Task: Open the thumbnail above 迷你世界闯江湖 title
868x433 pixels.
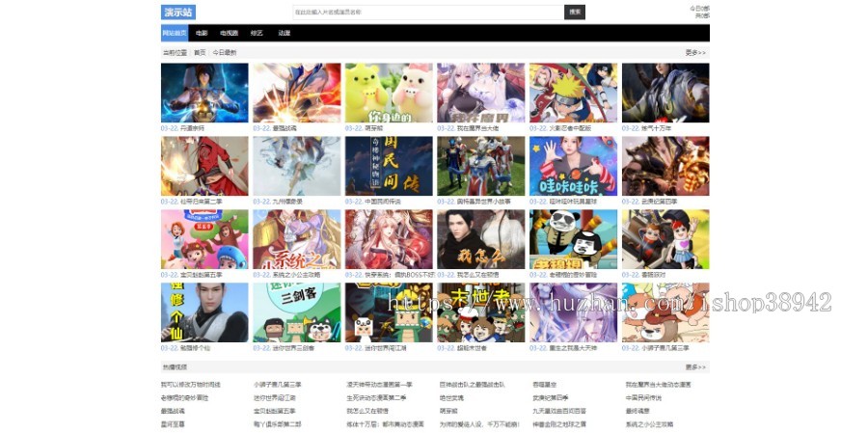Action: (x=390, y=312)
